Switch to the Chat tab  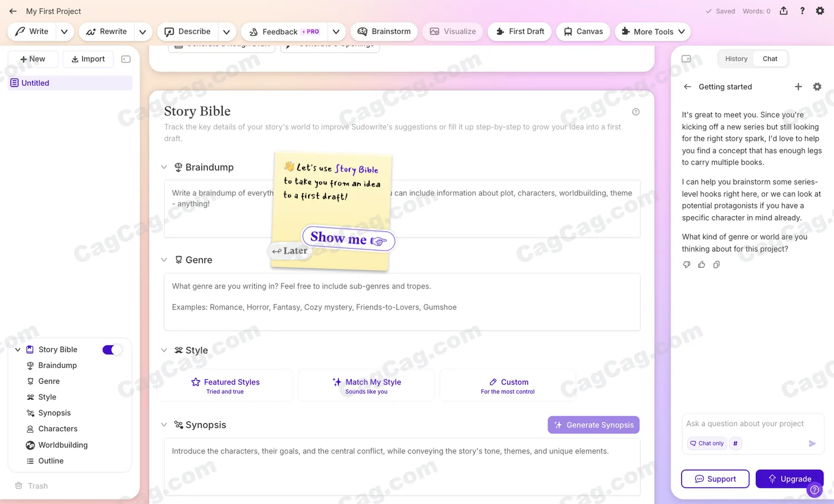pos(770,59)
